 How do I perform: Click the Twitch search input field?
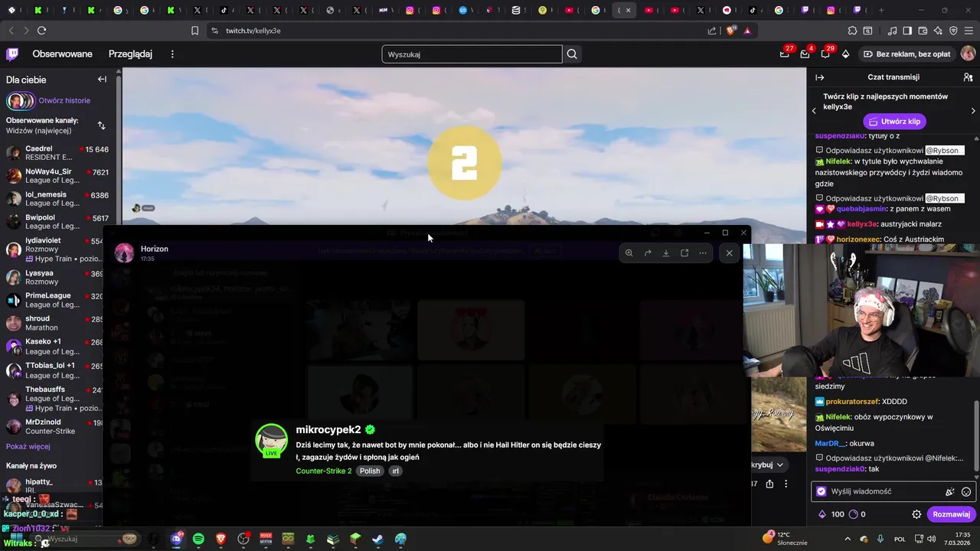coord(472,54)
